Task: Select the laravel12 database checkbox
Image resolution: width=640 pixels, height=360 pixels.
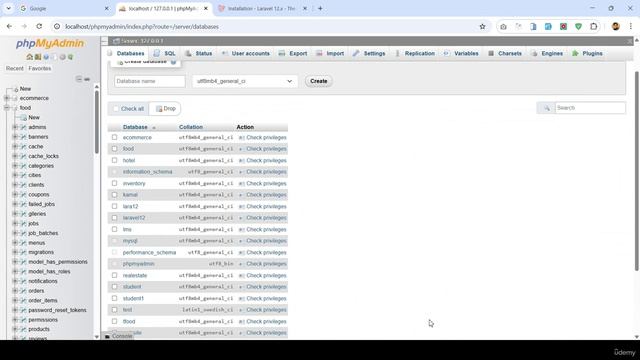Action: pos(114,218)
